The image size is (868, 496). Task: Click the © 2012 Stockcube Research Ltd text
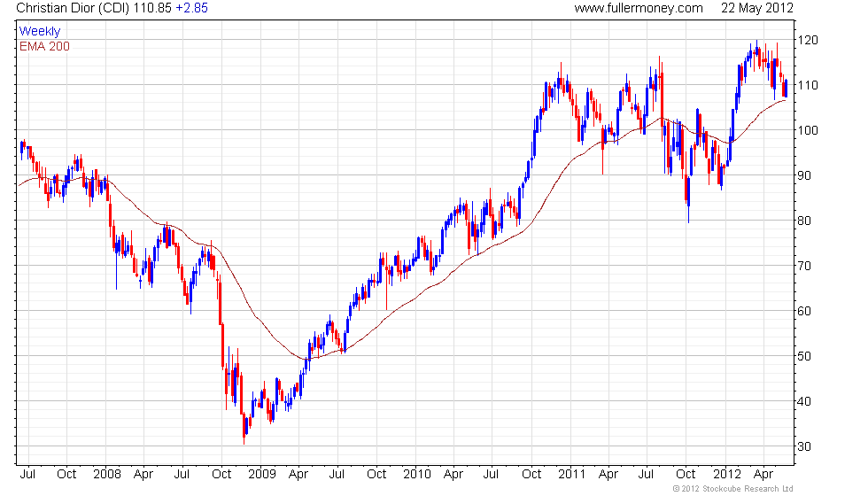tap(732, 489)
